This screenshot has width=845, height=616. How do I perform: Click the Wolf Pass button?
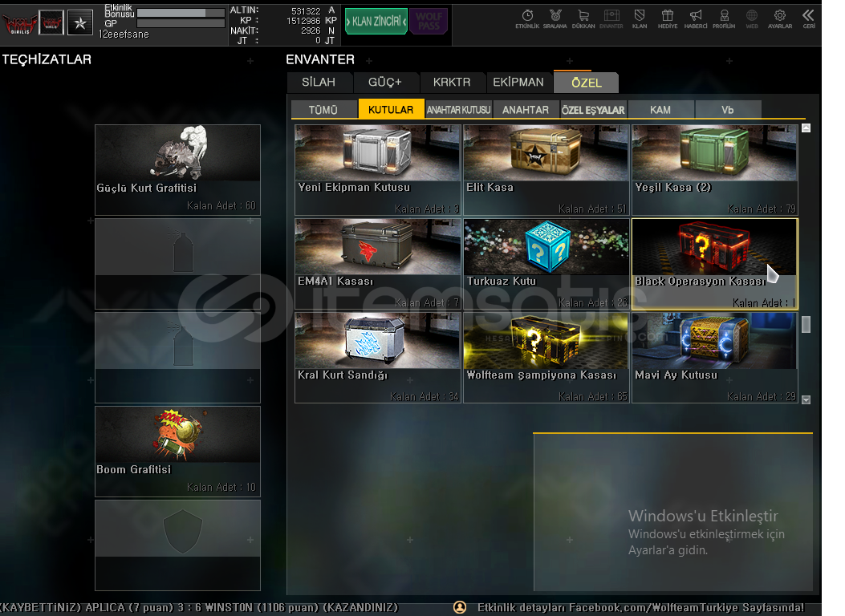click(x=429, y=22)
